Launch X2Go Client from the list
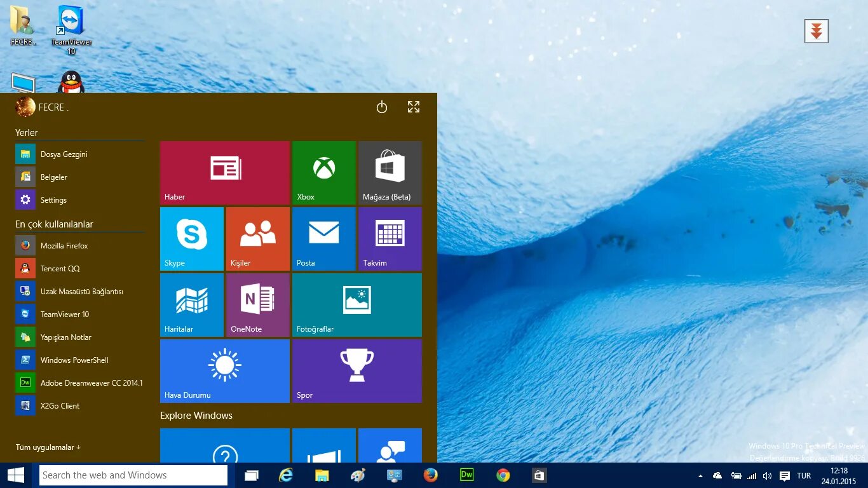Viewport: 868px width, 488px height. tap(80, 406)
